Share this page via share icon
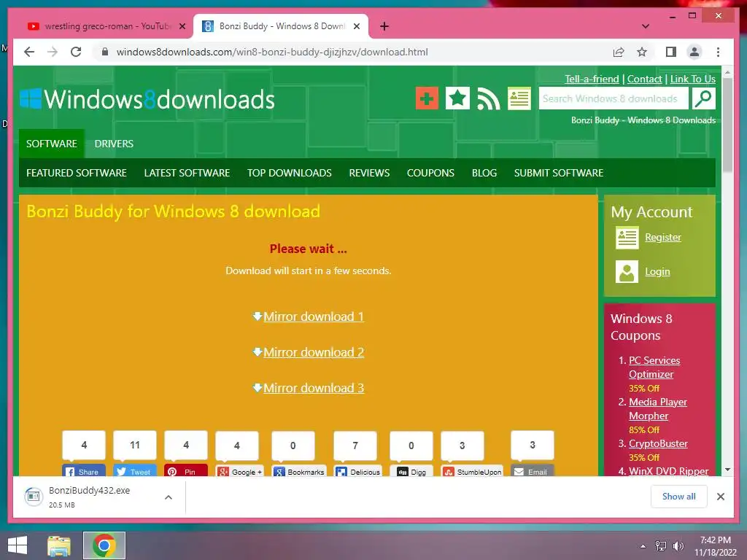Image resolution: width=747 pixels, height=560 pixels. point(619,52)
